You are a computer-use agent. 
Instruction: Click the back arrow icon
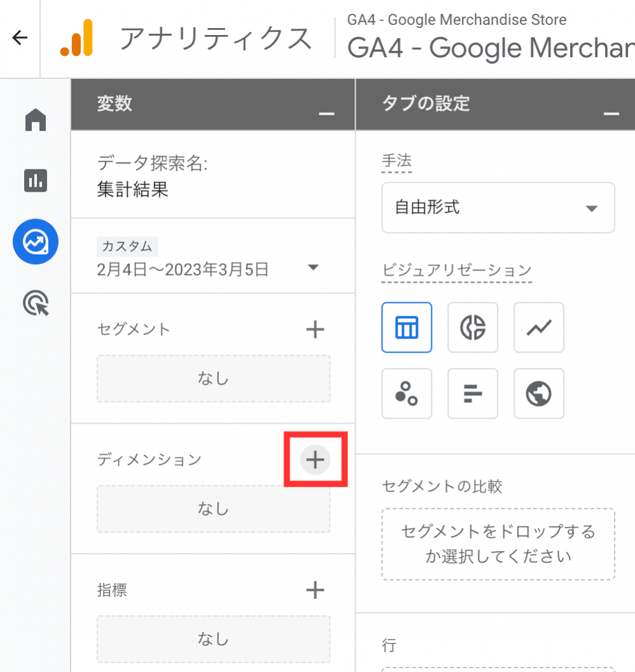pos(20,38)
